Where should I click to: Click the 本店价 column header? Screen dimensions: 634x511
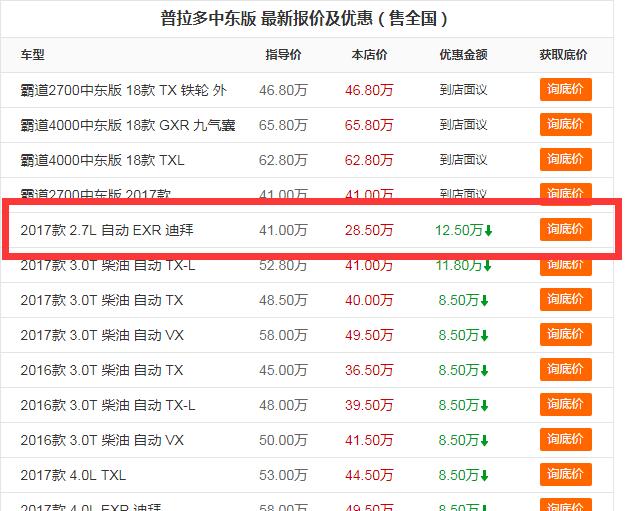tap(369, 55)
